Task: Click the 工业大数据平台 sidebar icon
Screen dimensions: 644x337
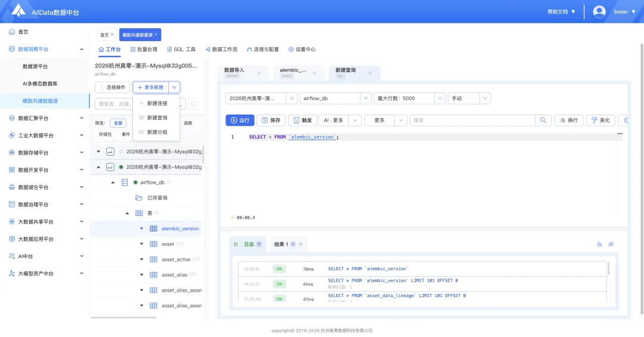Action: (x=12, y=135)
